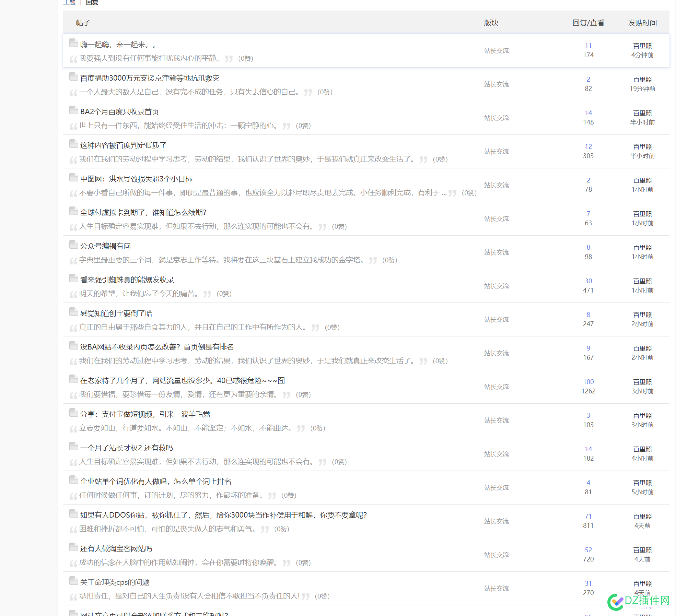Click folder icon beside 在老家待了几个月了 post
Screen dimensions: 676x616
73,379
